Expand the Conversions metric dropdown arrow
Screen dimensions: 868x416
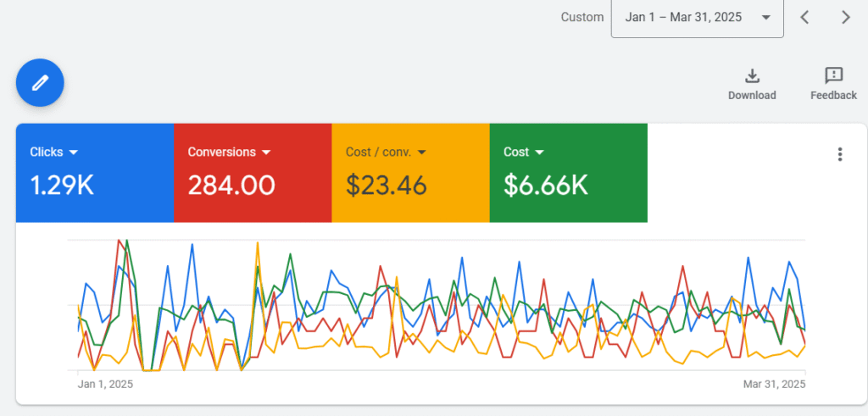(x=266, y=153)
